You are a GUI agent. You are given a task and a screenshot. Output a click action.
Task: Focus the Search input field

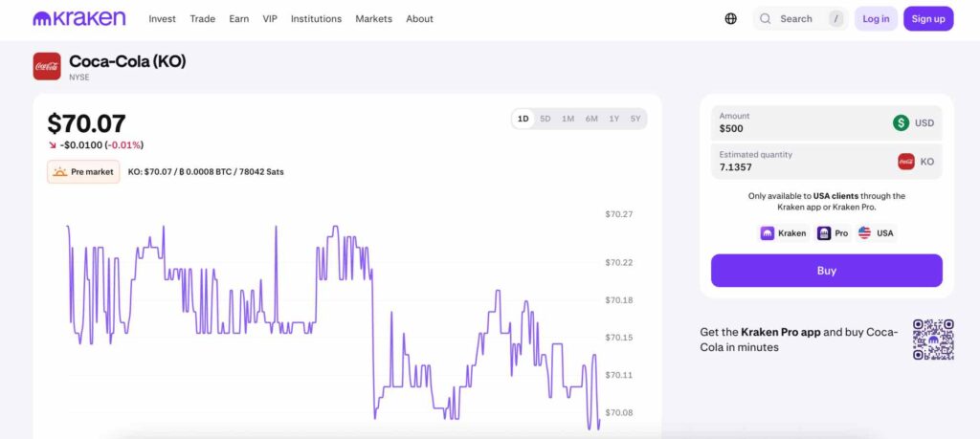coord(800,19)
